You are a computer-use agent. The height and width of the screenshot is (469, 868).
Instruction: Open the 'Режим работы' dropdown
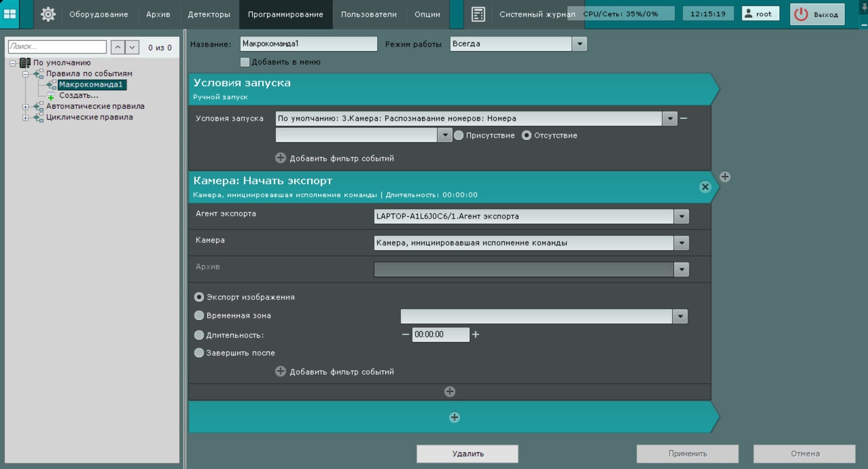coord(579,44)
